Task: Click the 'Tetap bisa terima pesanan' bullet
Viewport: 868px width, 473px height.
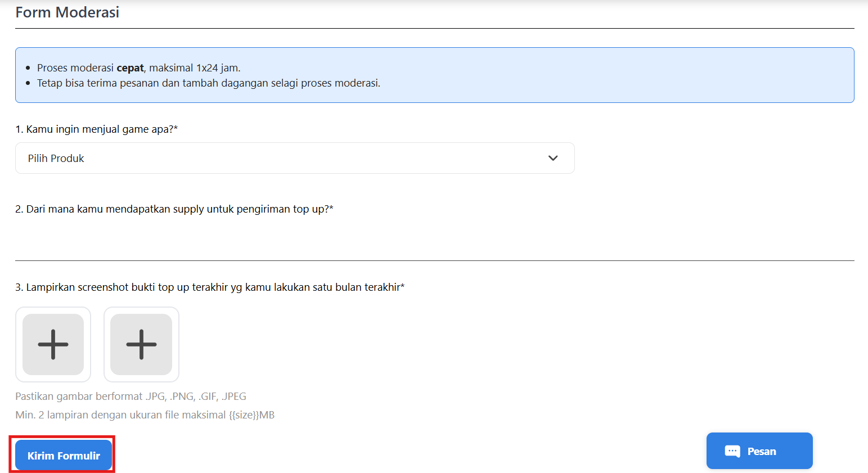Action: (208, 83)
